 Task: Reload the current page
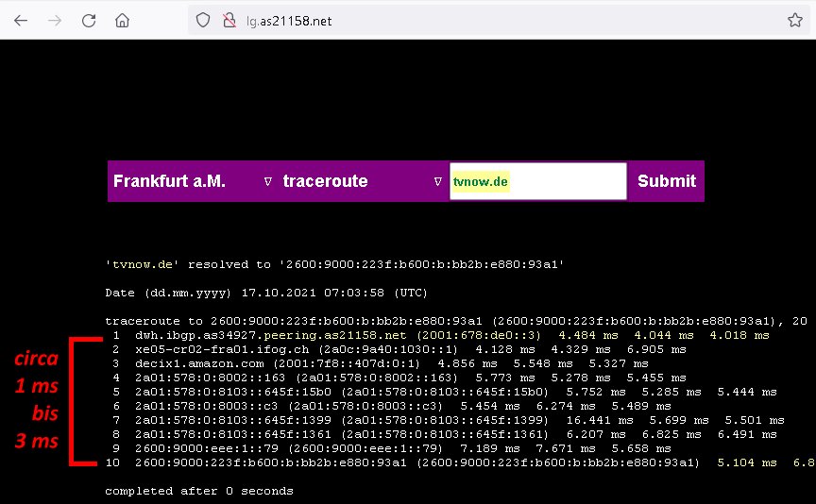[89, 20]
